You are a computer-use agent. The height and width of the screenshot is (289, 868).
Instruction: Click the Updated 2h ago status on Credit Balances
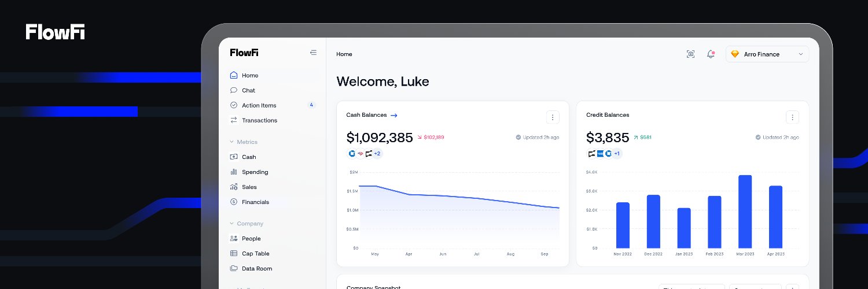pos(777,138)
